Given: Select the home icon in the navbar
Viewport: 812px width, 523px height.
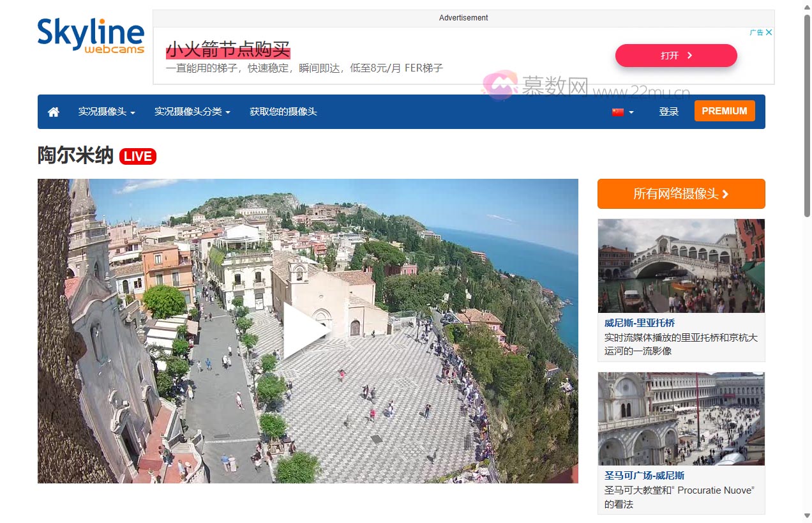Looking at the screenshot, I should click(x=53, y=111).
